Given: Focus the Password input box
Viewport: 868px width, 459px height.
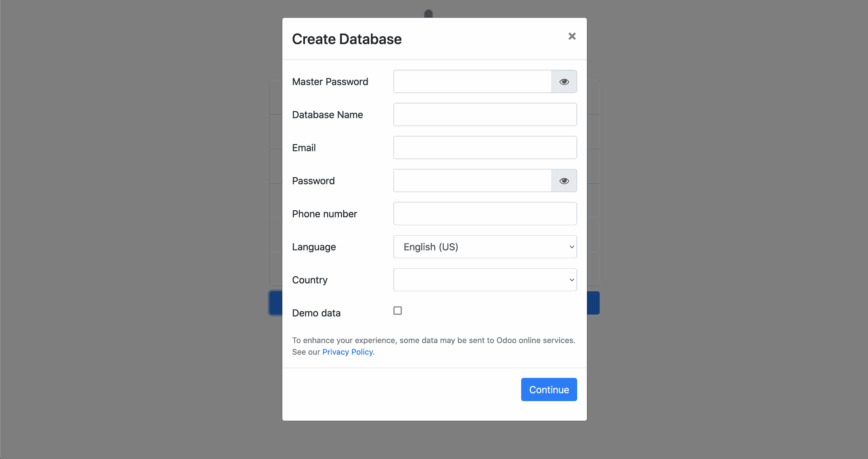Looking at the screenshot, I should coord(472,181).
